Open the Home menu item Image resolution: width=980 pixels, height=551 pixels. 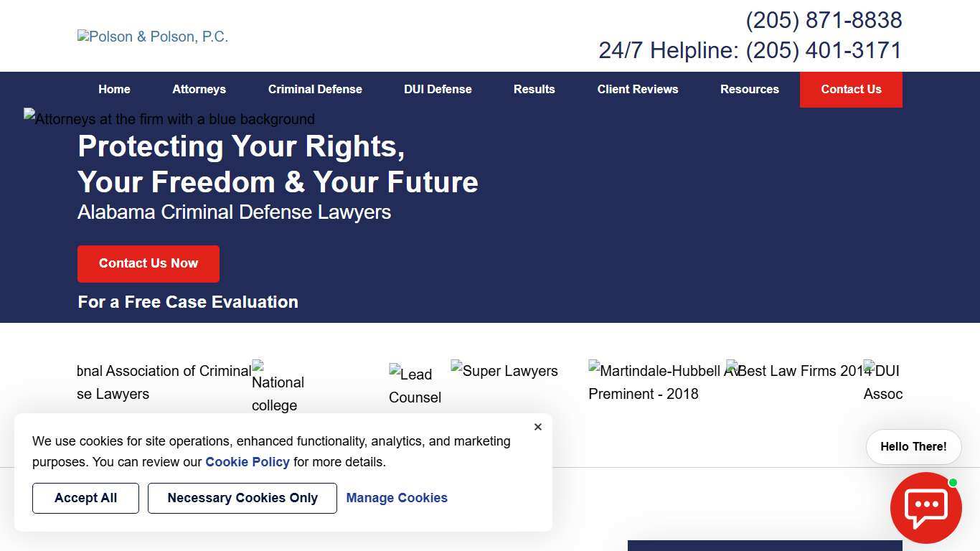(x=114, y=89)
